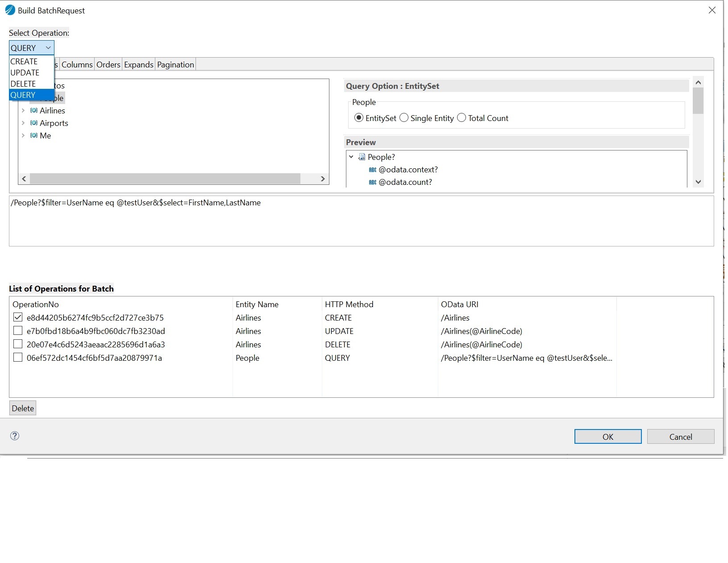Screen dimensions: 728x563
Task: Select the @odata.count? preview item
Action: coord(405,182)
